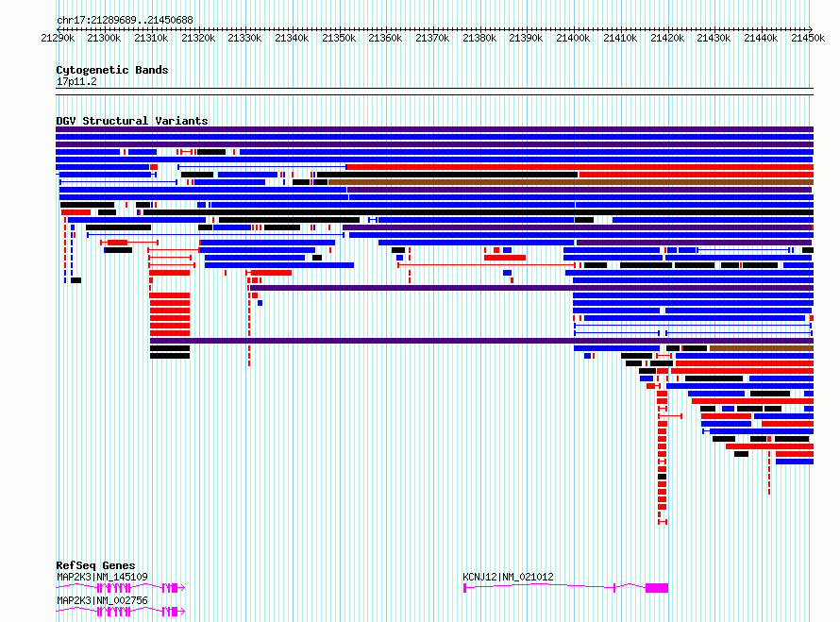Click the MAP2K3|NM_002756 gene label

click(102, 600)
